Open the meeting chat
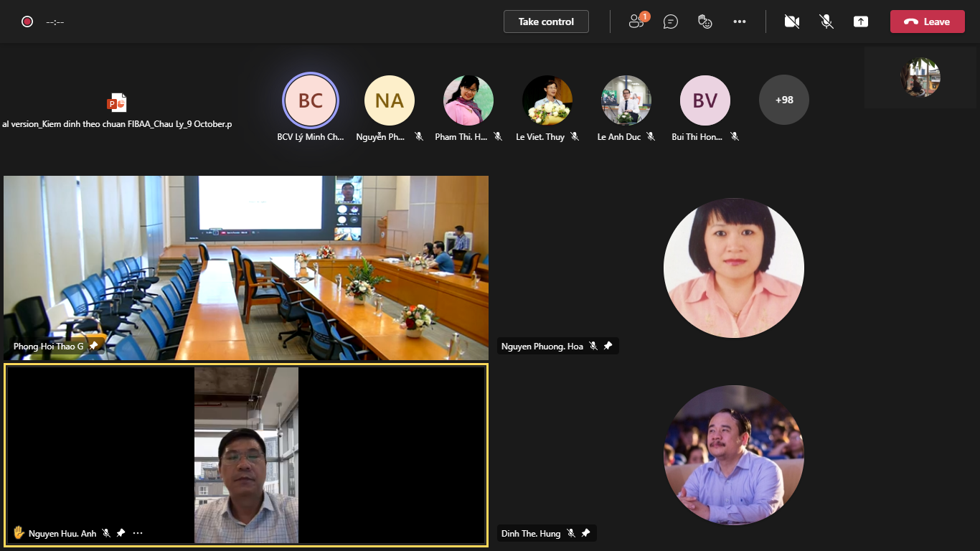This screenshot has width=980, height=551. point(671,22)
